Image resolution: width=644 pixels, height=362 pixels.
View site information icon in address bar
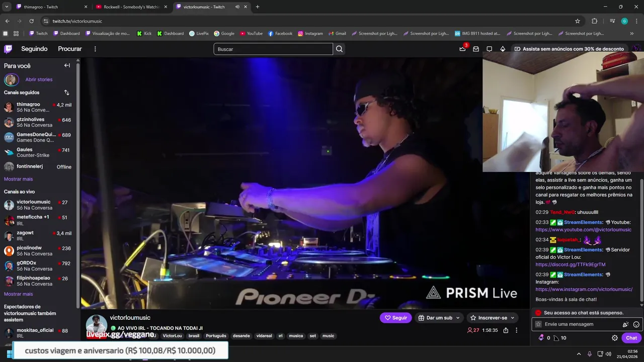[x=46, y=21]
